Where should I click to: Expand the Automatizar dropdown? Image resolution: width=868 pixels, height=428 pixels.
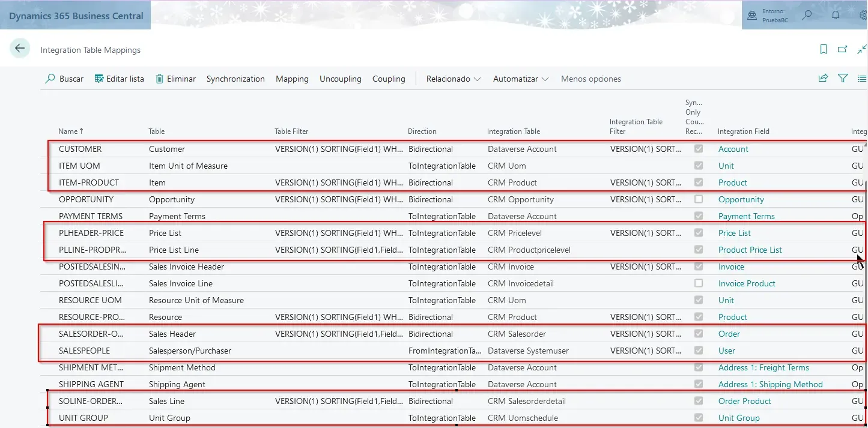click(521, 79)
